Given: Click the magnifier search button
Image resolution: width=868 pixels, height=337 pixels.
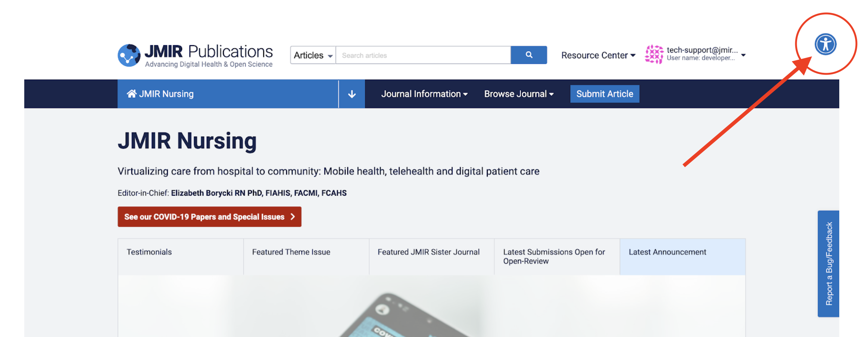Looking at the screenshot, I should pos(528,55).
